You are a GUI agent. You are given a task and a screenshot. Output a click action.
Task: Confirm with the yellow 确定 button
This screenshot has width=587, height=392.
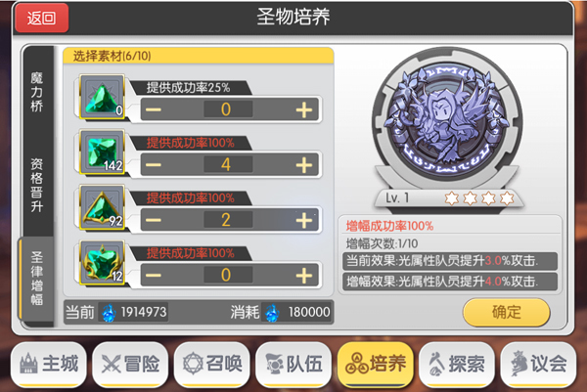pos(506,312)
